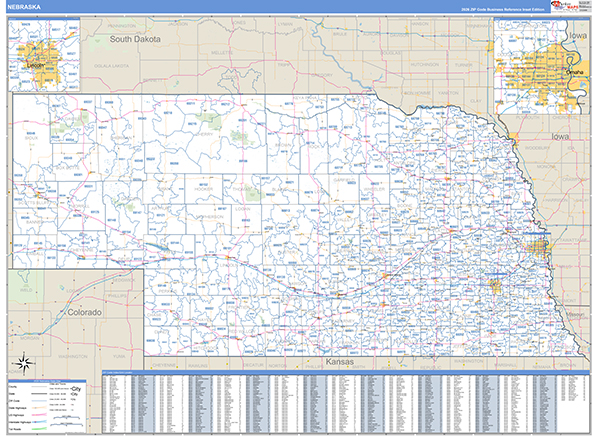Click the compass rose symbol
This screenshot has height=436, width=600.
pyautogui.click(x=23, y=363)
